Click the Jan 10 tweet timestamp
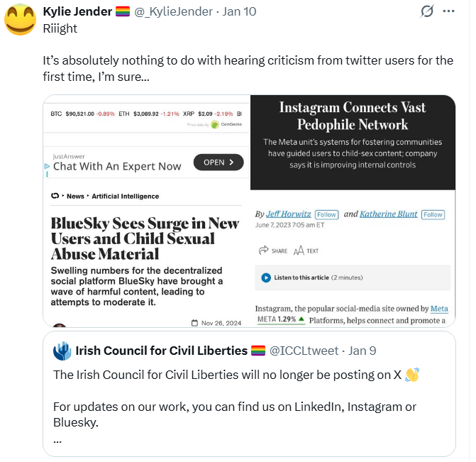 (x=241, y=11)
